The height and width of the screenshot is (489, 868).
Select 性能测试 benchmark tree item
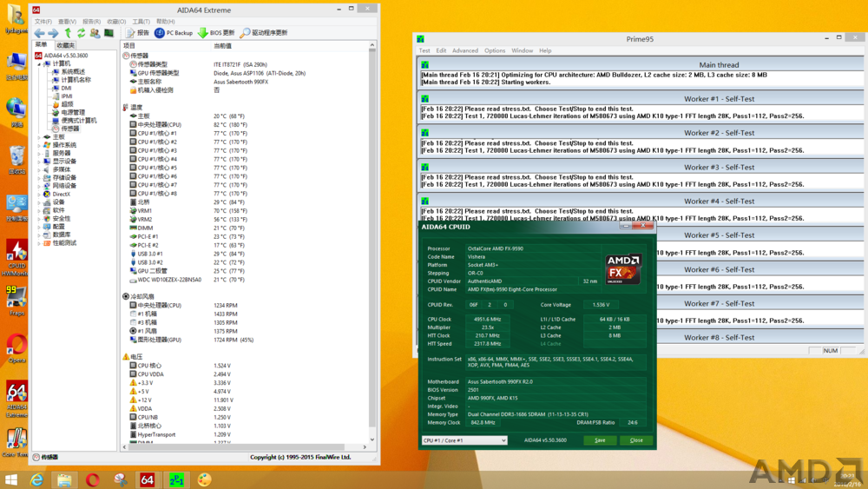pyautogui.click(x=64, y=243)
